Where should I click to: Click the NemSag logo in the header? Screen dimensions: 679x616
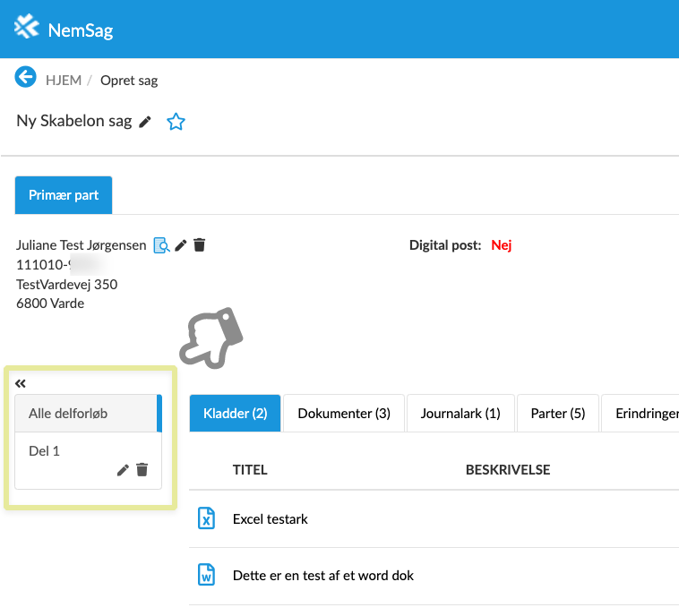64,30
